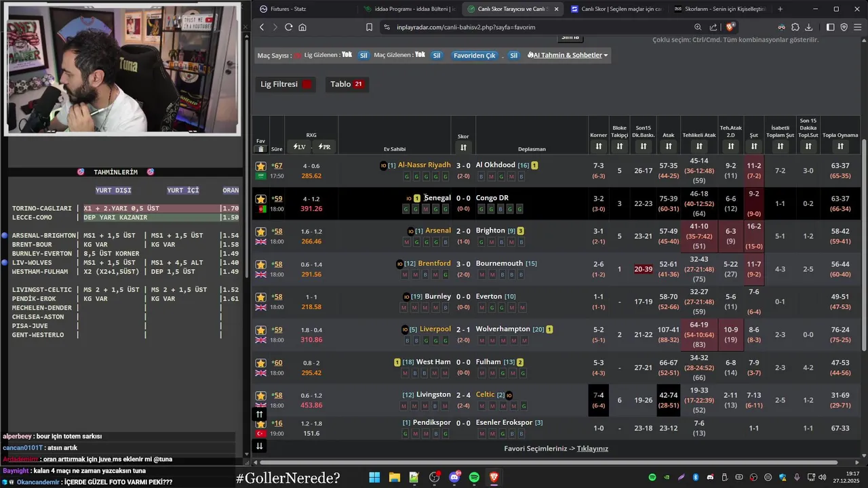The height and width of the screenshot is (488, 868).
Task: Click the scroll-to-bottom double arrow icon
Action: [259, 445]
